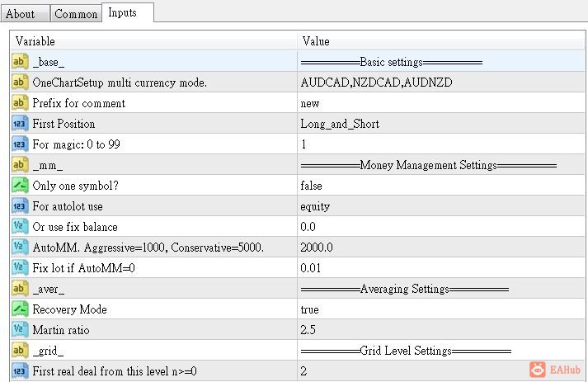This screenshot has width=588, height=382.
Task: Click the integer icon beside First Position
Action: point(21,124)
